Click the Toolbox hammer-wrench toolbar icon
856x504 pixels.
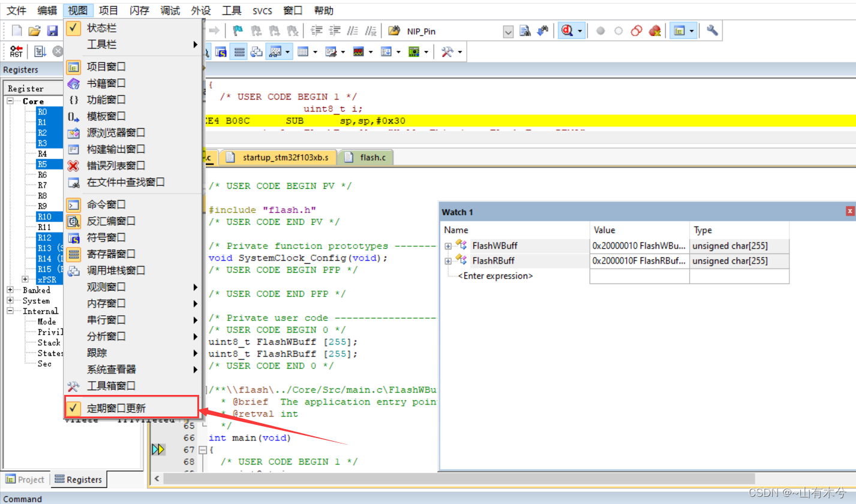click(447, 52)
